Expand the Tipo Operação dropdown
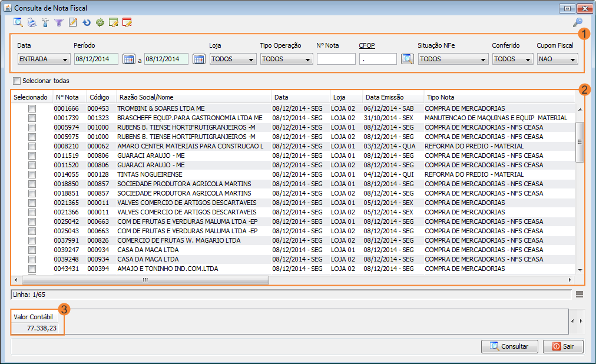 coord(286,59)
